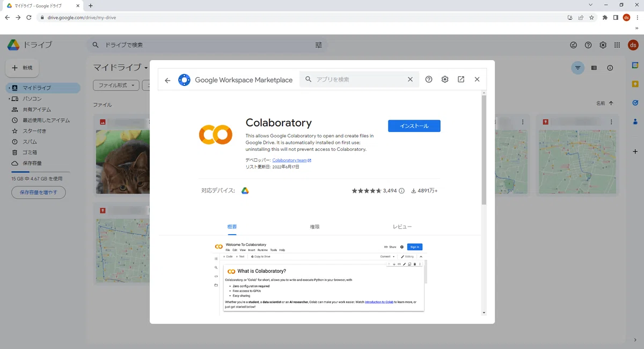The image size is (644, 349).
Task: Switch to the レビュー reviews tab
Action: click(x=402, y=227)
